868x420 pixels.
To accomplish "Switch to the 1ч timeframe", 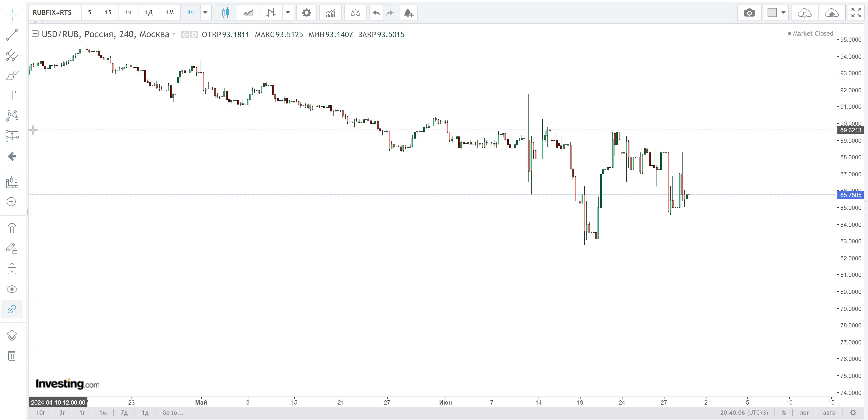I will click(128, 13).
